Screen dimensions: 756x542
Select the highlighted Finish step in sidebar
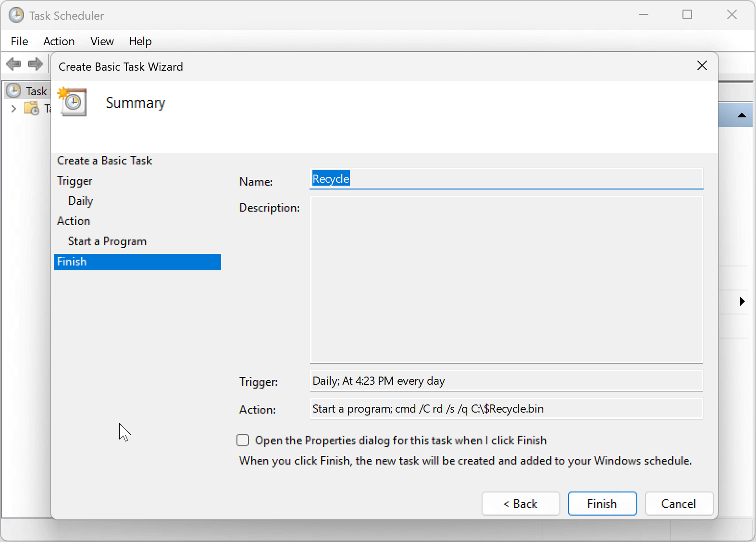coord(137,262)
